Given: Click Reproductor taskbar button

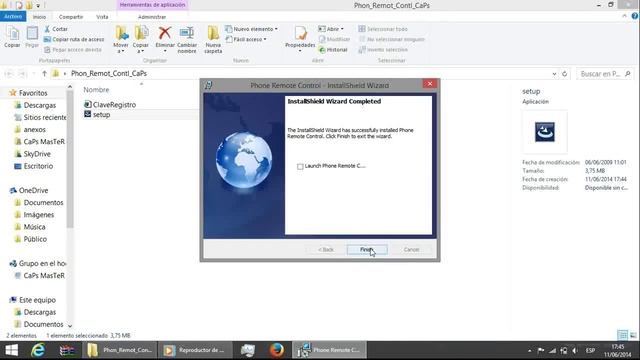Looking at the screenshot, I should coord(195,350).
